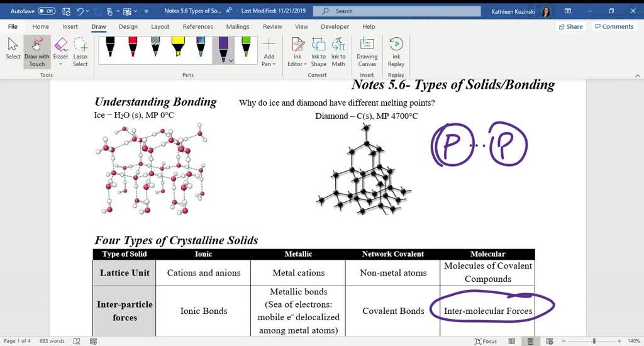Switch to the Insert tab
This screenshot has height=346, width=644.
(x=70, y=26)
